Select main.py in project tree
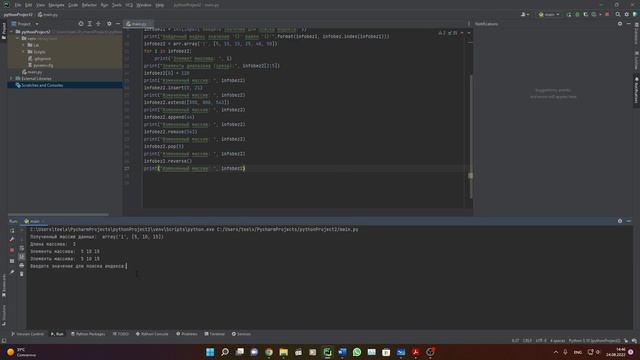Screen dimensions: 640x360 (x=32, y=72)
